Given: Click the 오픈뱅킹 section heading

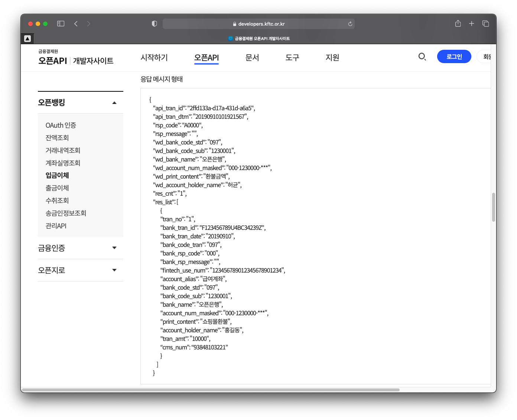Looking at the screenshot, I should pos(52,102).
